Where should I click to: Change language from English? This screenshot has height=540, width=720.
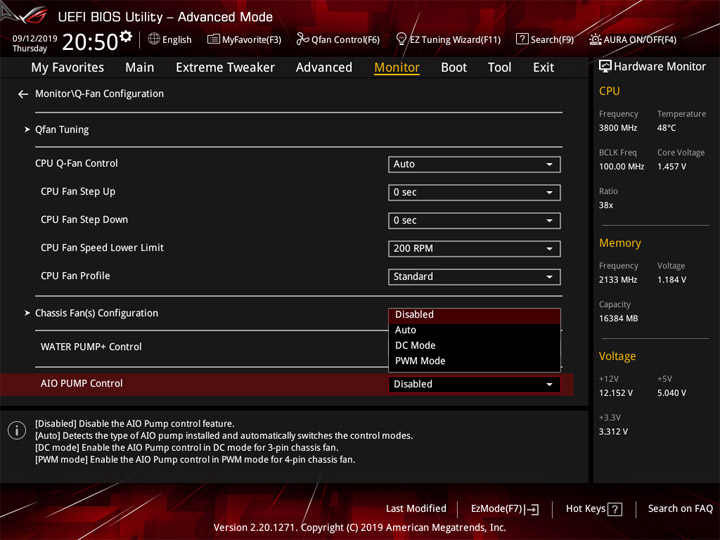(177, 40)
